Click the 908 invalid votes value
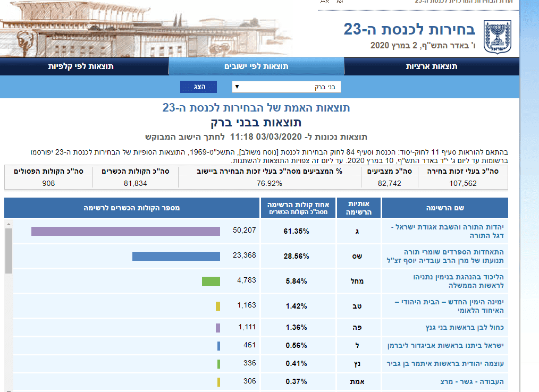The width and height of the screenshot is (539, 392). (48, 183)
